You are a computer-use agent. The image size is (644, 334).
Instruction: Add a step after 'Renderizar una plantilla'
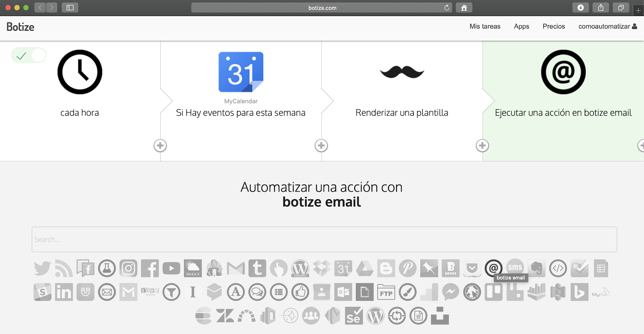tap(482, 145)
